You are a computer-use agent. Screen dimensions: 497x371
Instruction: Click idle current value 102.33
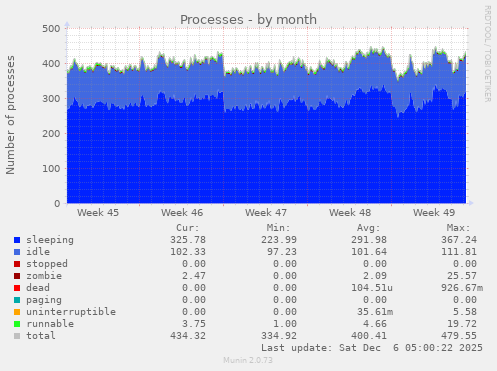[x=188, y=252]
